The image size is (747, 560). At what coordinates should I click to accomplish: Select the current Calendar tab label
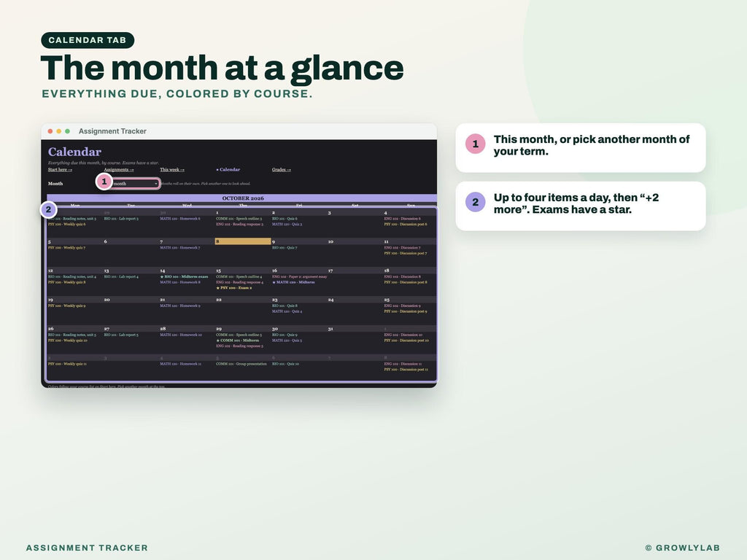228,169
